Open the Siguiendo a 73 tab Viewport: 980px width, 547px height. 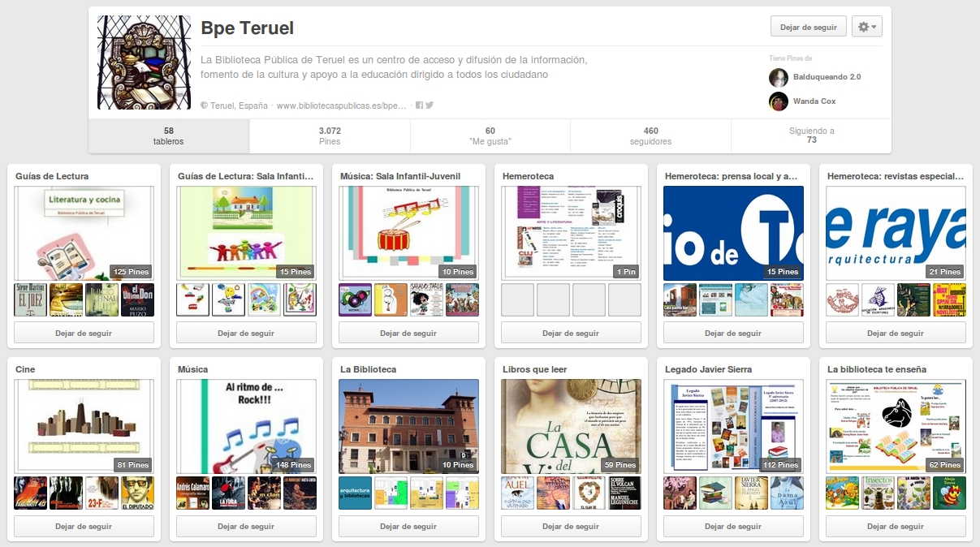click(x=811, y=136)
